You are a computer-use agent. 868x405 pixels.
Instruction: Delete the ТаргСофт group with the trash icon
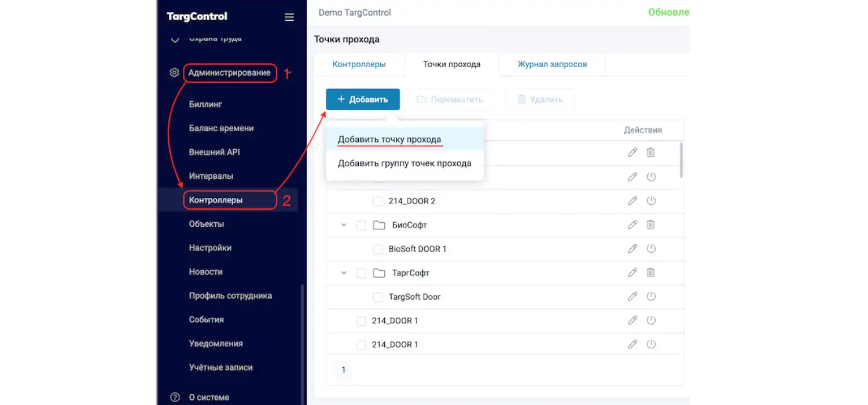pyautogui.click(x=651, y=273)
